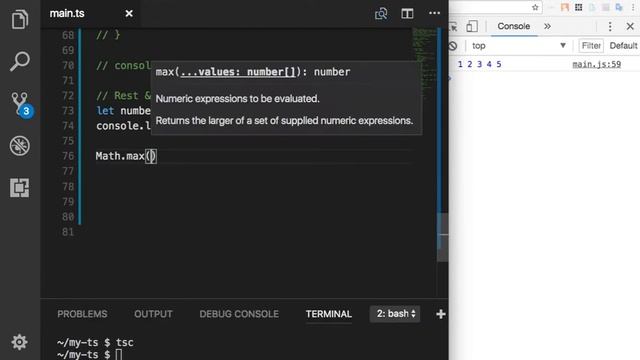Close the DevTools panel
The image size is (640, 360).
[630, 27]
